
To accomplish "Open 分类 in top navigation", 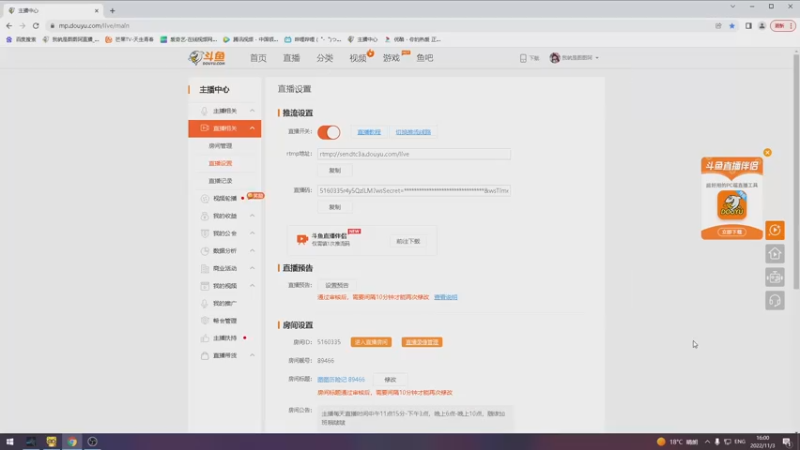I will point(324,58).
